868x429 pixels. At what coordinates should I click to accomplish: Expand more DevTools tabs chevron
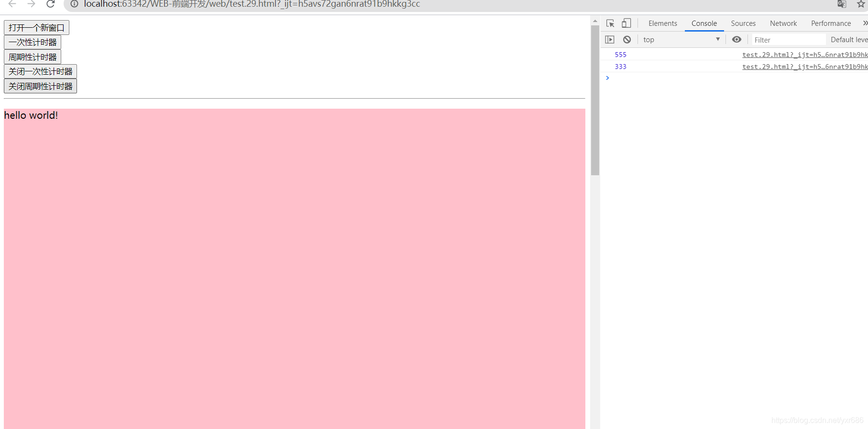click(x=865, y=23)
